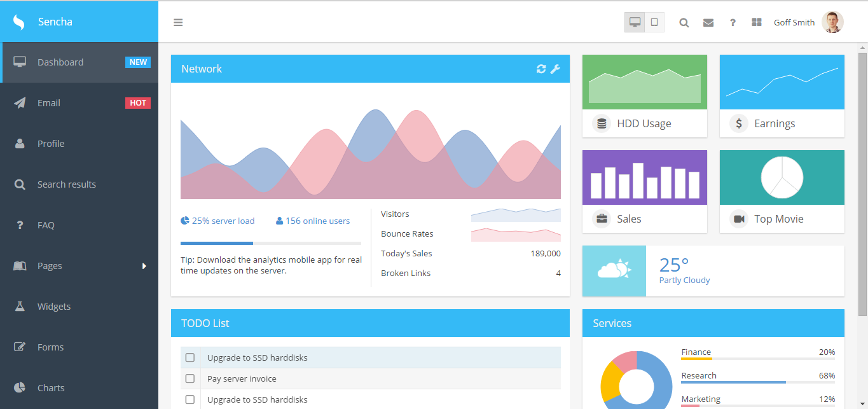Click the NEW badge on Dashboard

click(x=138, y=62)
